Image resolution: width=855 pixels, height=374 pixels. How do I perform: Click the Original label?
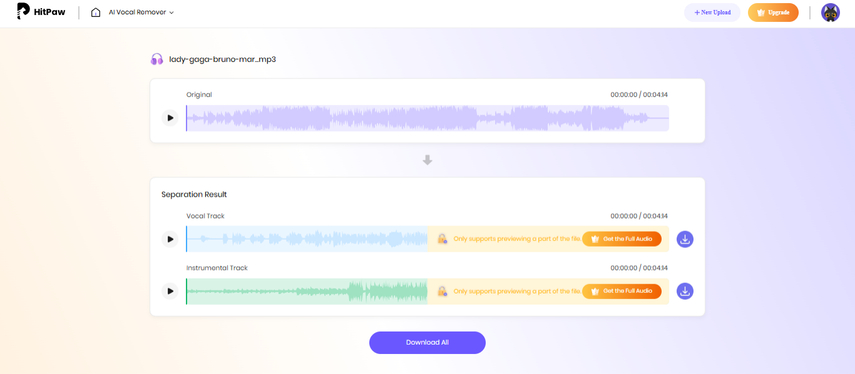(x=199, y=95)
